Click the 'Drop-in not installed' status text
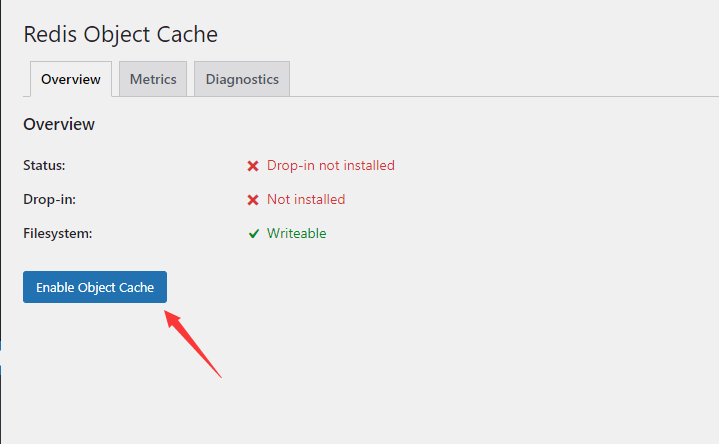The image size is (719, 444). [x=331, y=165]
